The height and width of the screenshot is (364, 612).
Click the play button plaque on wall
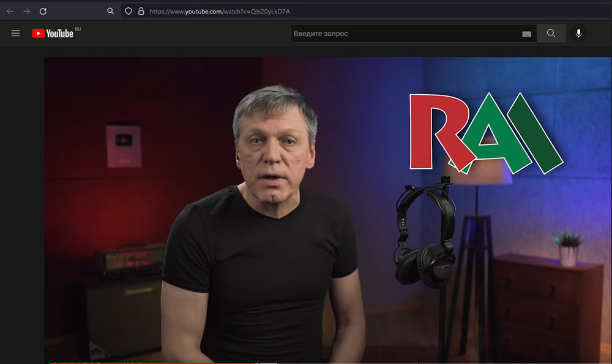pyautogui.click(x=124, y=146)
